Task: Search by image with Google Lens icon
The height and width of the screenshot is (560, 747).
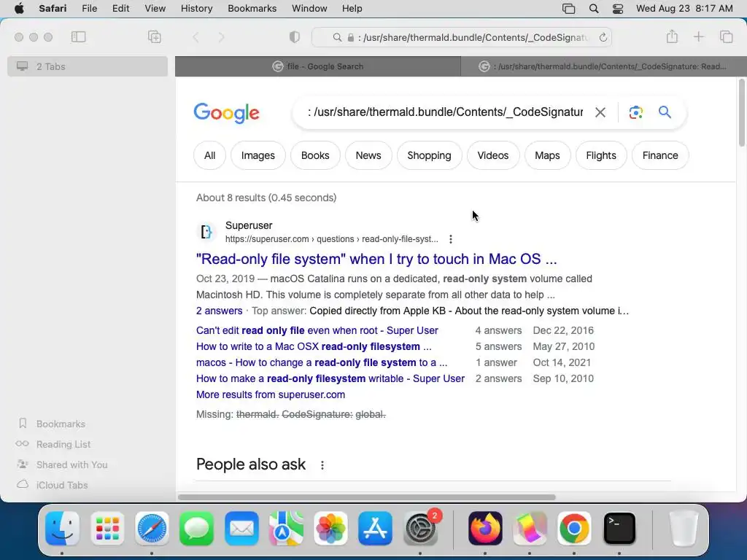Action: coord(636,112)
